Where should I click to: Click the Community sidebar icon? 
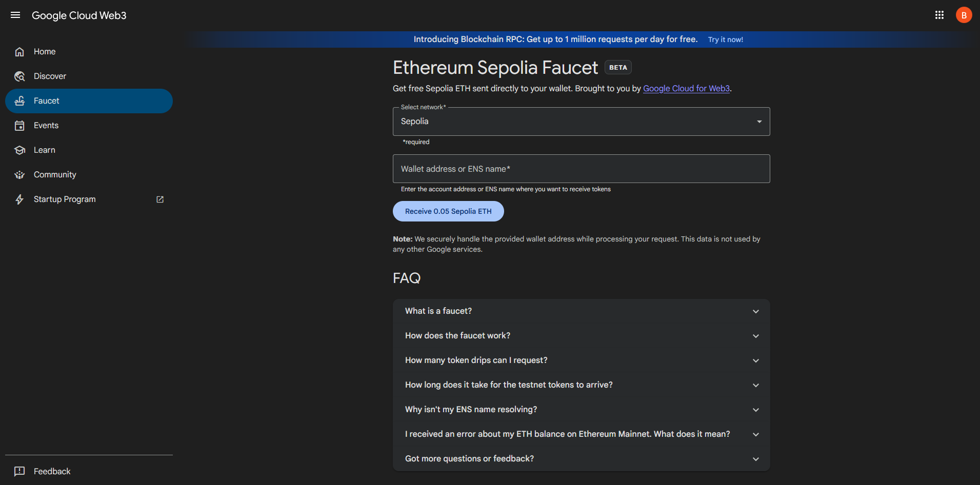point(19,175)
